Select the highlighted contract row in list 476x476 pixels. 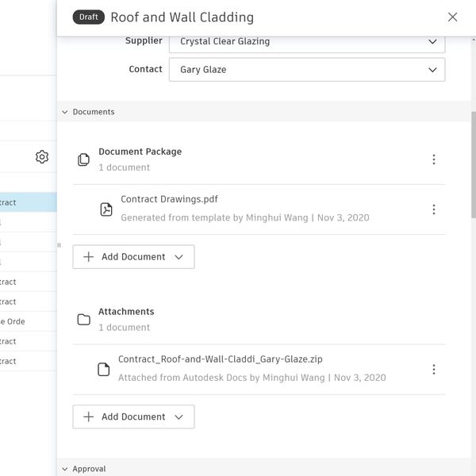pos(28,202)
